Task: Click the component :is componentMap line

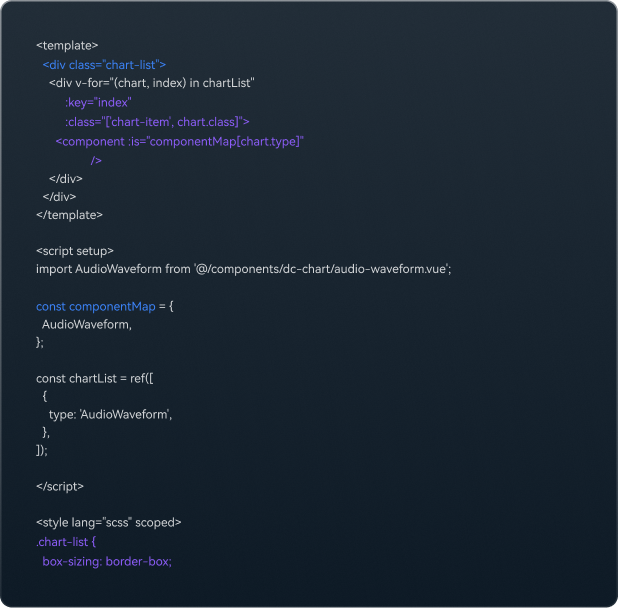Action: (x=180, y=141)
